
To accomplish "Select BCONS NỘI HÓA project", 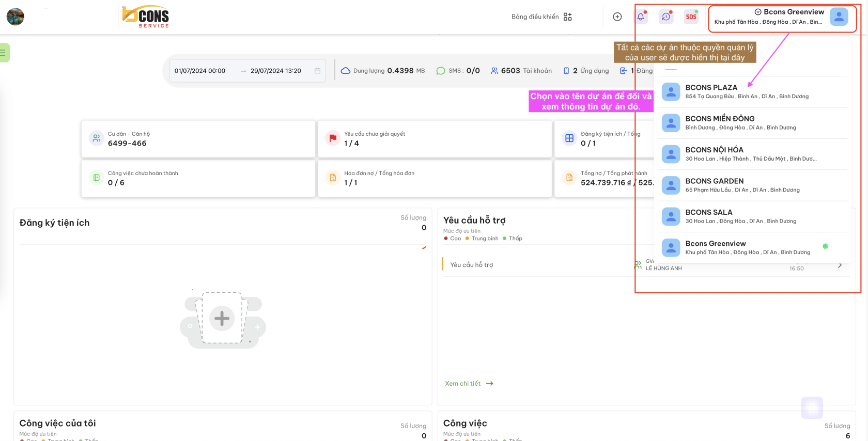I will (753, 154).
